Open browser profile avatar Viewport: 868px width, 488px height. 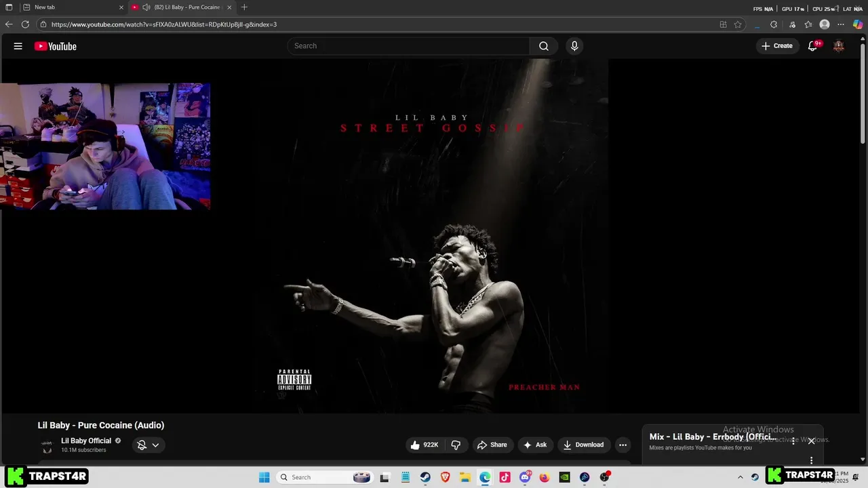click(x=825, y=24)
